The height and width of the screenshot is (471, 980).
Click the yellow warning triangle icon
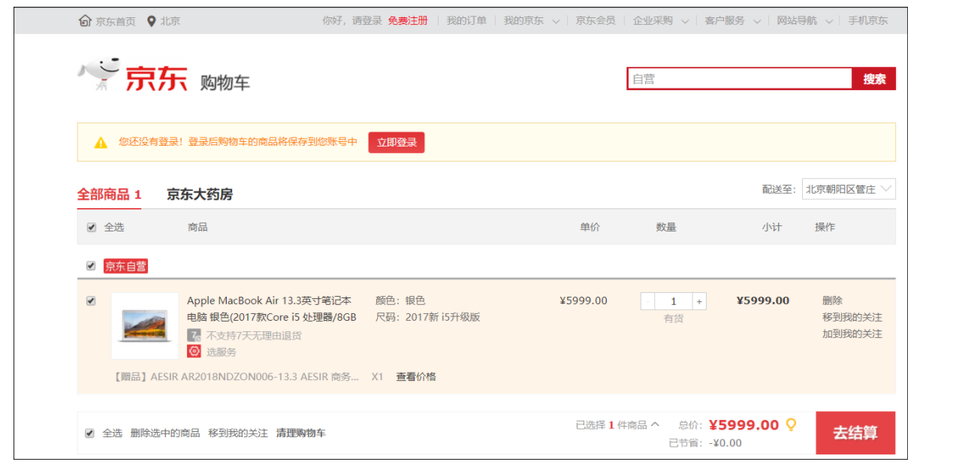click(x=101, y=142)
